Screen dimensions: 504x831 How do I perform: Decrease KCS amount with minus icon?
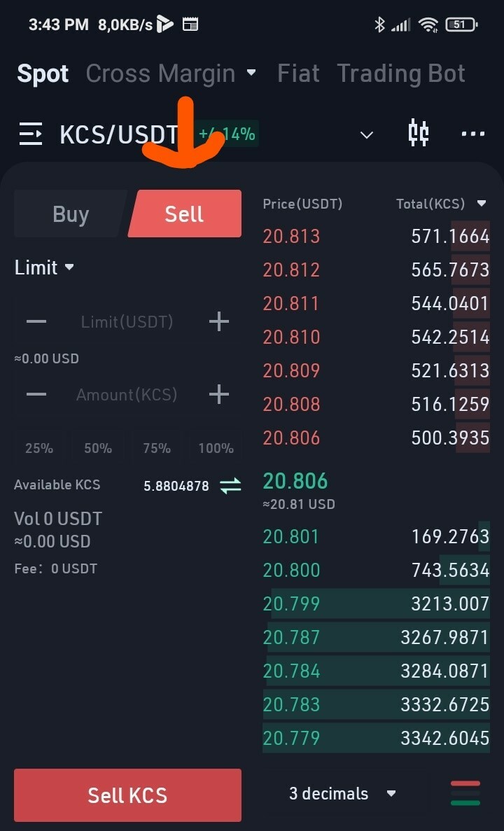36,395
